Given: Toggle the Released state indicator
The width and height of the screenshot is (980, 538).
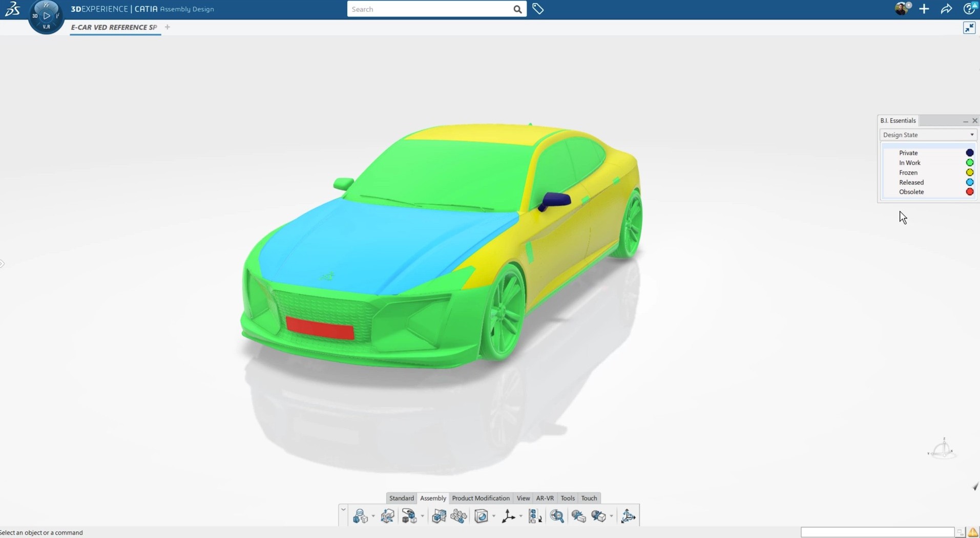Looking at the screenshot, I should tap(970, 182).
